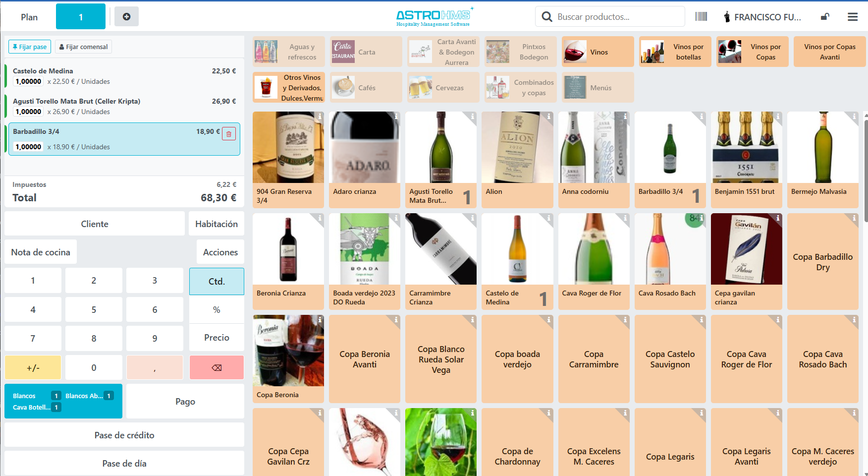Select the Ctd. quantity mode
Screen dimensions: 868x476
[217, 281]
